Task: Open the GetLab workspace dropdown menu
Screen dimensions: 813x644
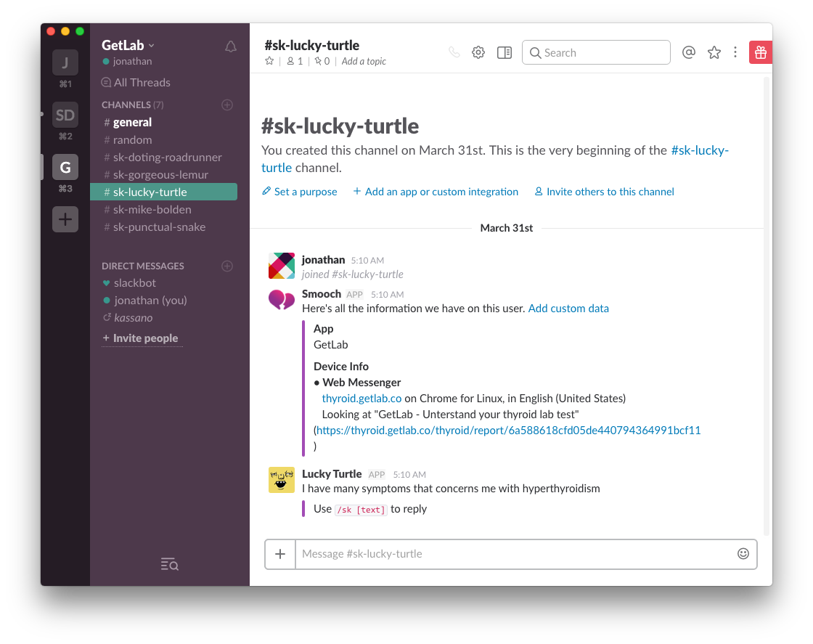Action: pos(128,45)
